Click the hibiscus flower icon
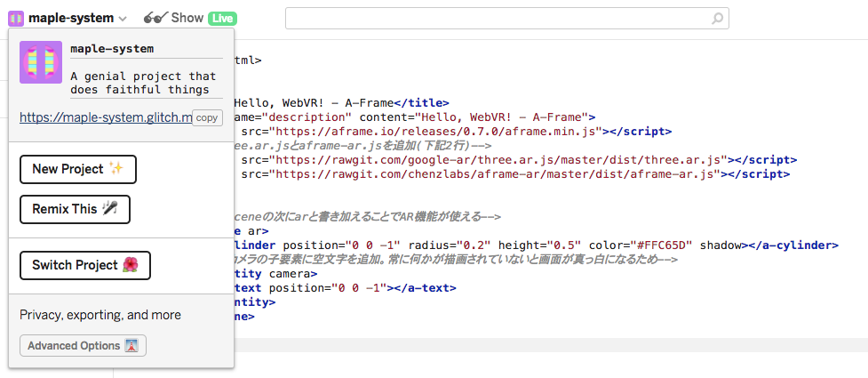The height and width of the screenshot is (378, 868). [130, 265]
